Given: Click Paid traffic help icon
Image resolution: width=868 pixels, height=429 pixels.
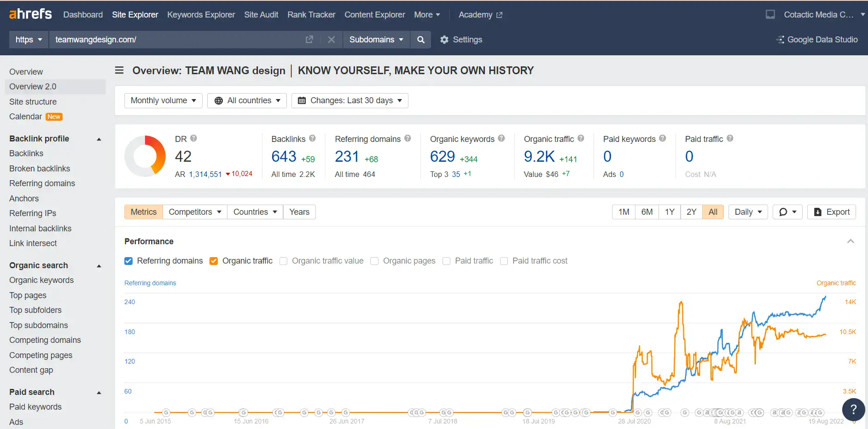Looking at the screenshot, I should pyautogui.click(x=730, y=138).
